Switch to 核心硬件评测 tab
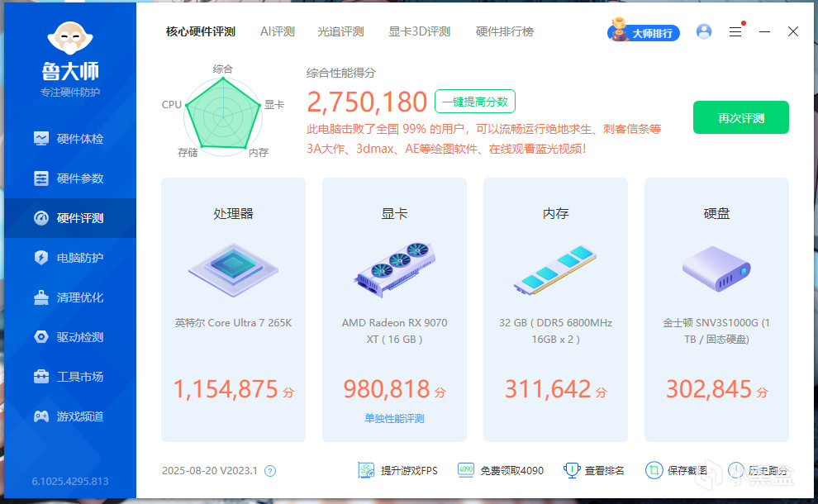818x504 pixels. 200,32
